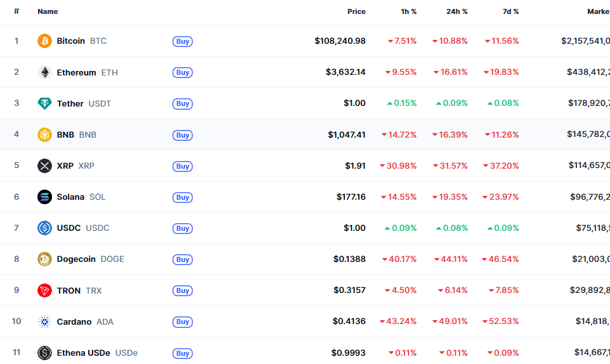
Task: Sort by the Name column header
Action: pyautogui.click(x=48, y=11)
